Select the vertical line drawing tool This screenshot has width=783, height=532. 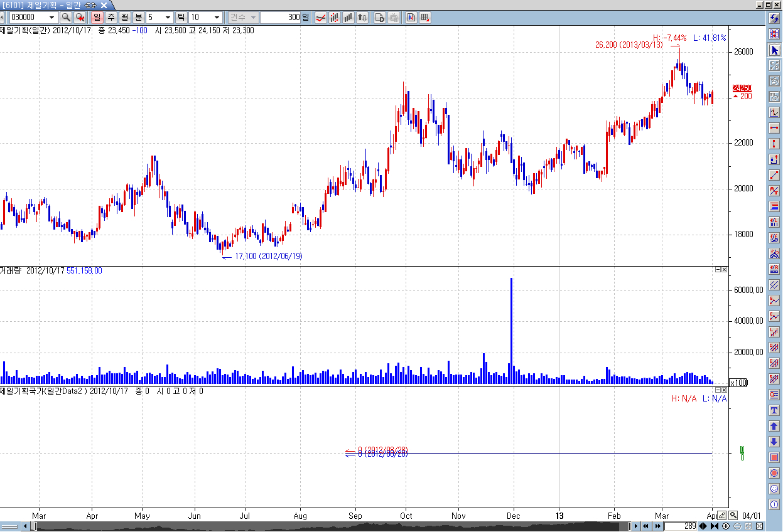coord(774,144)
